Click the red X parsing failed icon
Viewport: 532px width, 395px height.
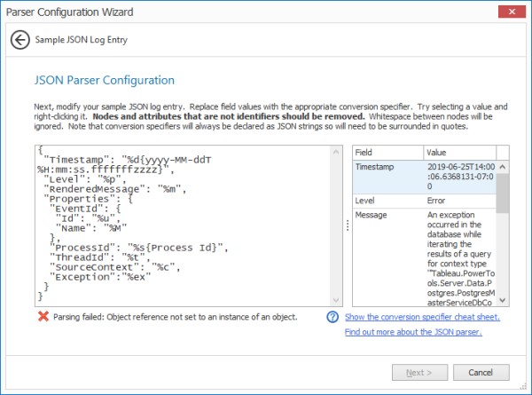43,317
